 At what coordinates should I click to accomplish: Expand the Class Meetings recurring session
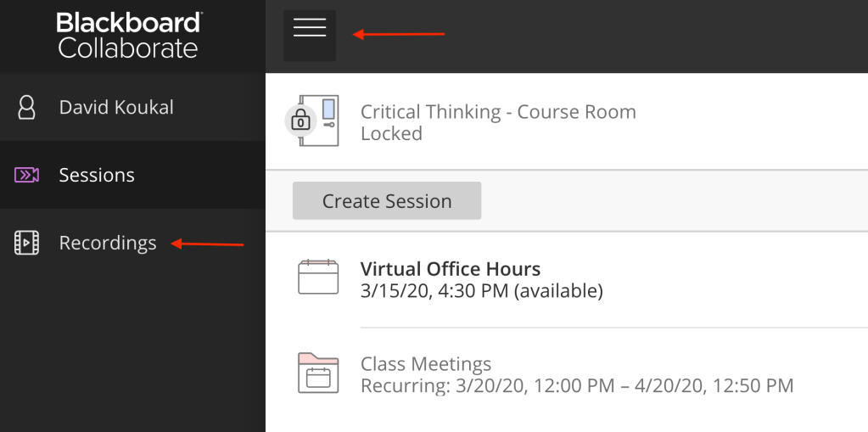pyautogui.click(x=426, y=364)
